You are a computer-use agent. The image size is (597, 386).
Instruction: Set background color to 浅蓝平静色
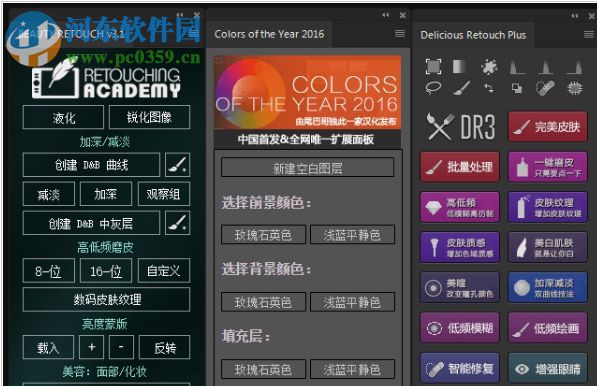pos(352,302)
